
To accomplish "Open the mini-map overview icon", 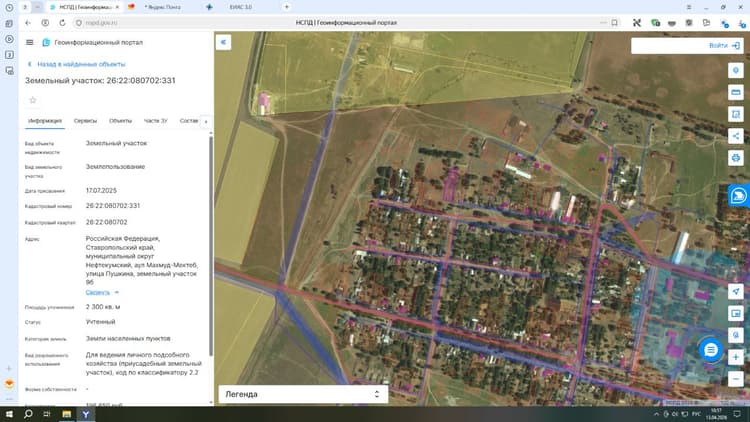I will click(x=736, y=313).
